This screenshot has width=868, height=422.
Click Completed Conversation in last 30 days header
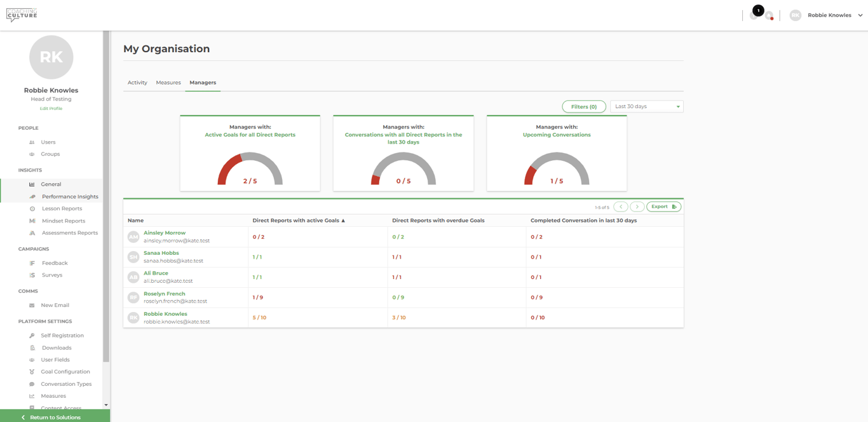[x=583, y=221]
